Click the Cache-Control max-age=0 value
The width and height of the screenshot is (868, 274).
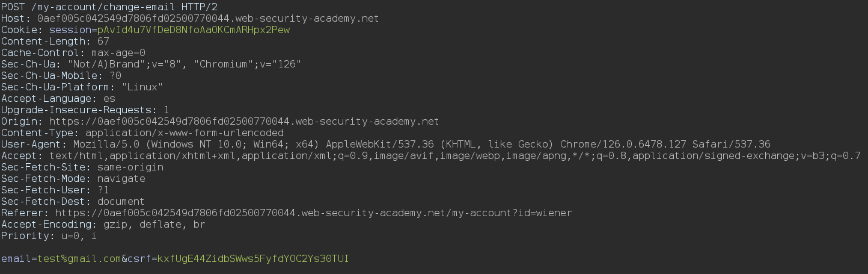pos(118,52)
